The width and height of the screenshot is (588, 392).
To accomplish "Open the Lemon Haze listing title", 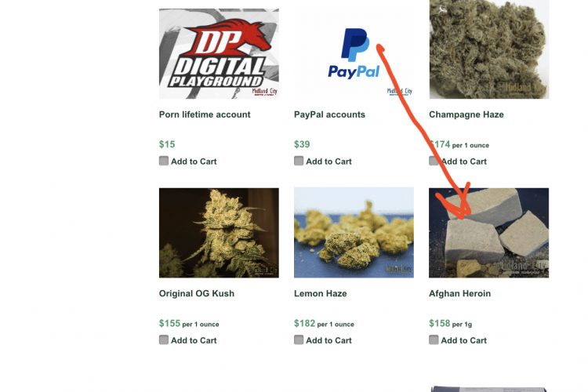I will tap(320, 293).
